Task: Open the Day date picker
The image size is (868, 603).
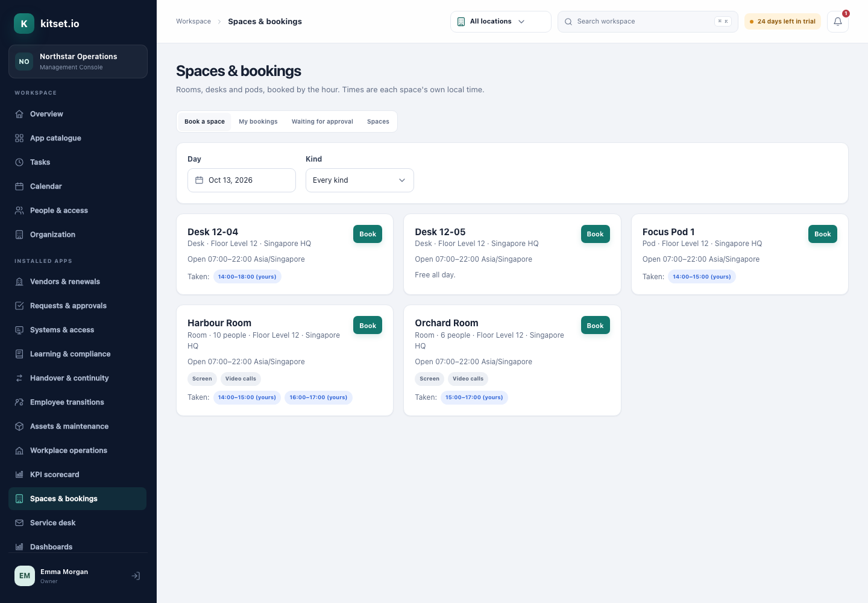Action: click(x=242, y=180)
